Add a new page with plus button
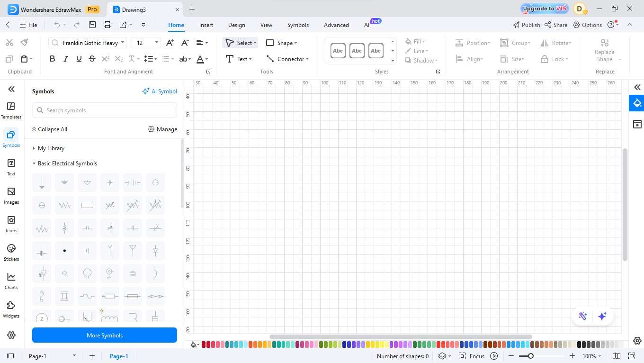 92,356
